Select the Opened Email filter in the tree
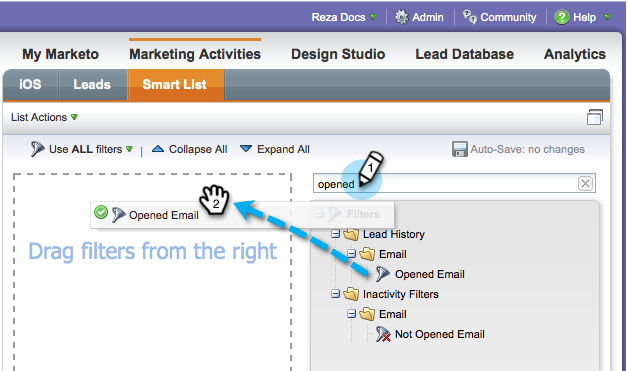The image size is (627, 371). (429, 274)
